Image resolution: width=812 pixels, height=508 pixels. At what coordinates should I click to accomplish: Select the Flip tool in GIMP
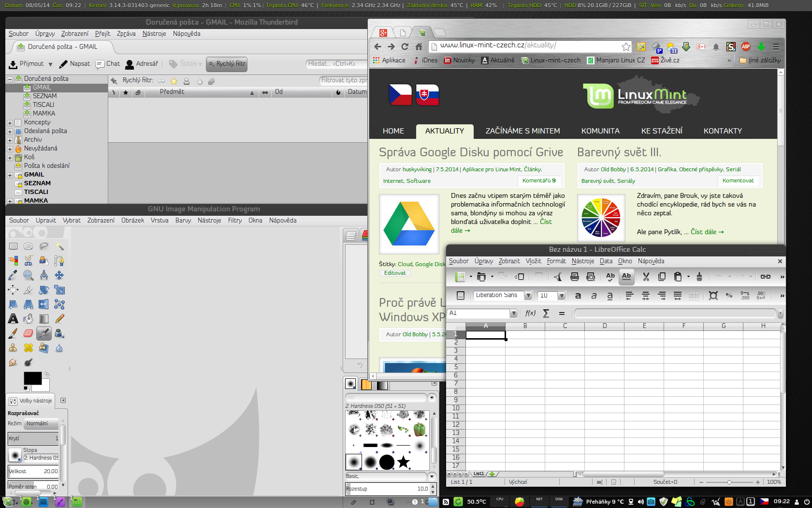(44, 304)
